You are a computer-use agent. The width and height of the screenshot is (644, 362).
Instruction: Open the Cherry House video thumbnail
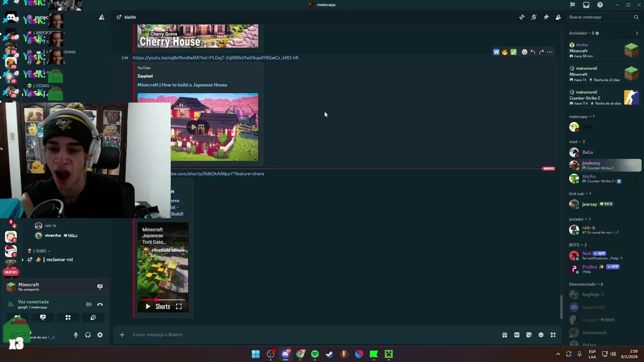point(198,36)
